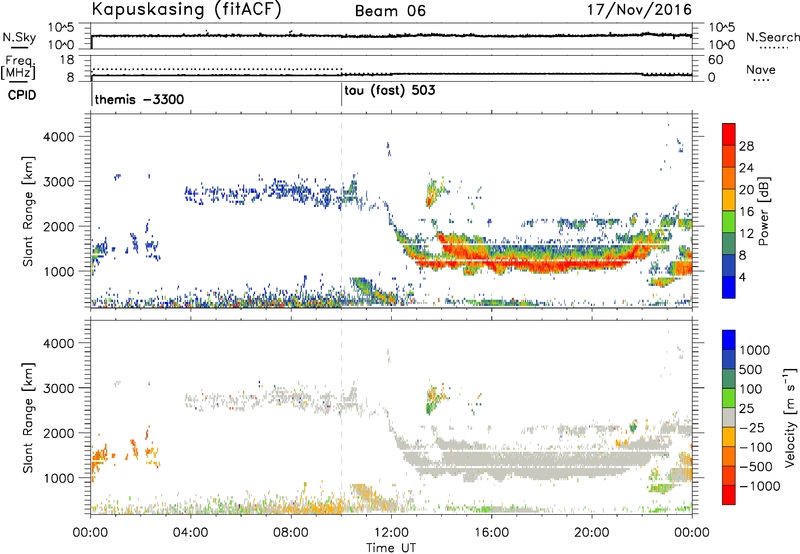
Task: Click the 'Nave' legend label
Action: pos(761,70)
